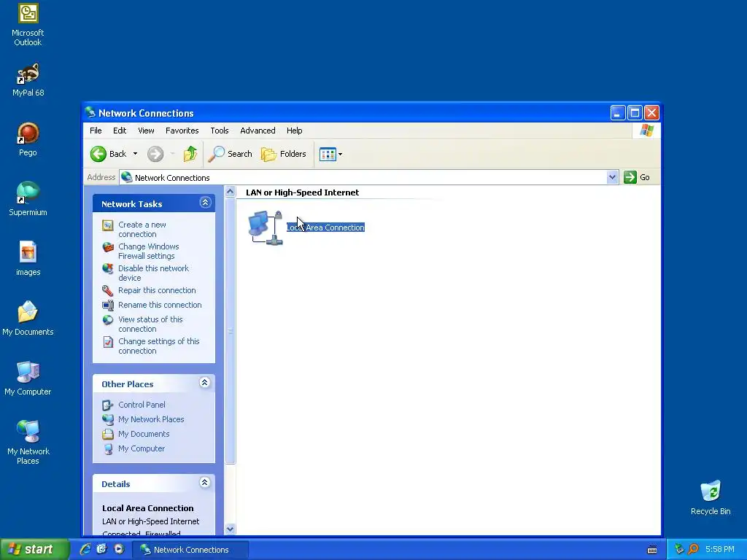
Task: Toggle the Folders pane button
Action: pyautogui.click(x=284, y=154)
